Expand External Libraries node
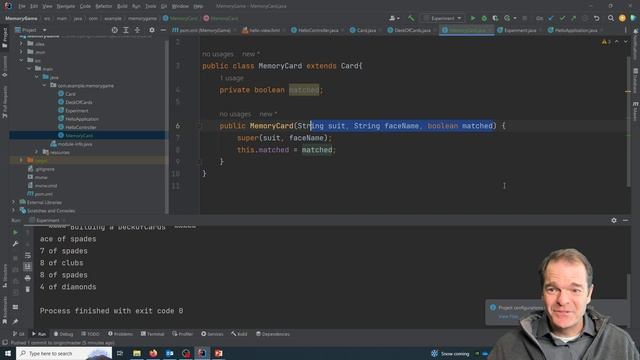Screen dimensions: 640x360 coord(13,202)
